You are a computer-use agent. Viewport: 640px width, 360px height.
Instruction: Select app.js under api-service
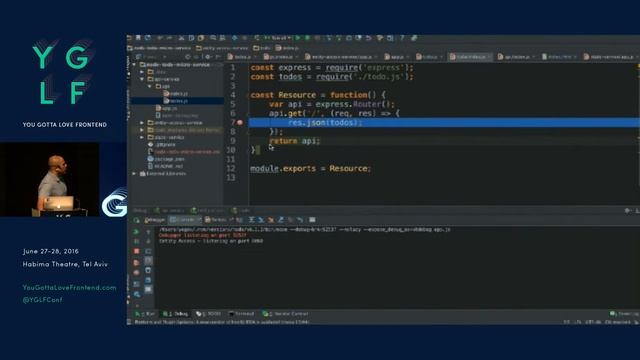[x=167, y=109]
